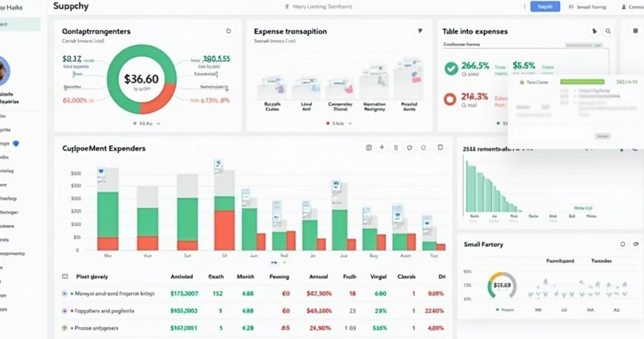This screenshot has height=339, width=644.
Task: Click the user account item at the top-right corner
Action: pos(632,7)
